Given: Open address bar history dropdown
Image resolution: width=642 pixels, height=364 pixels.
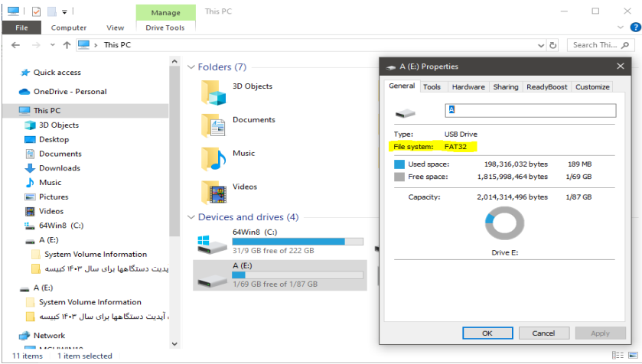Looking at the screenshot, I should 541,45.
